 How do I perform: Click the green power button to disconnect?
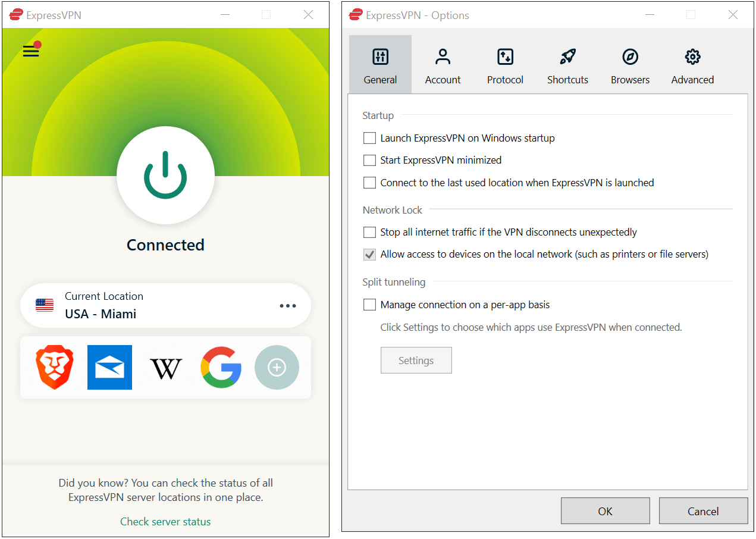point(165,175)
